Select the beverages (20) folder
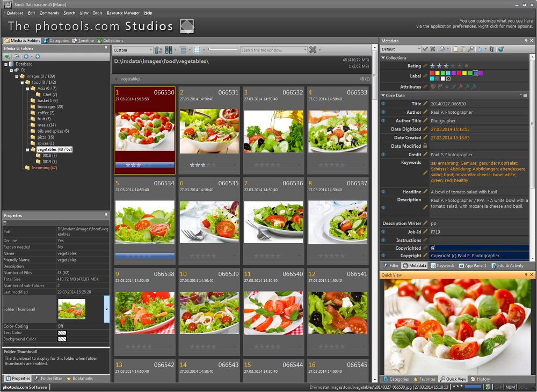The height and width of the screenshot is (392, 537). pos(50,106)
